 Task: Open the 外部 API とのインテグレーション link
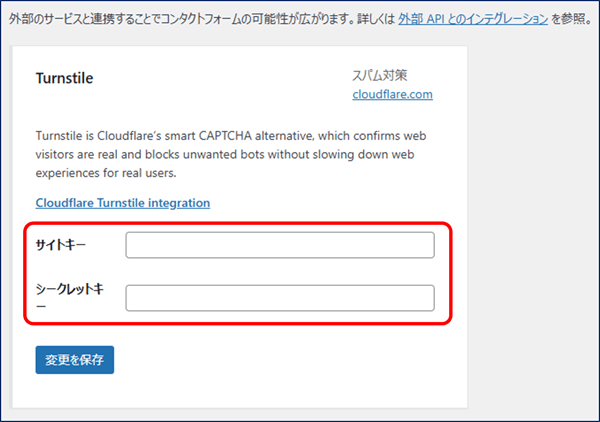click(x=473, y=18)
